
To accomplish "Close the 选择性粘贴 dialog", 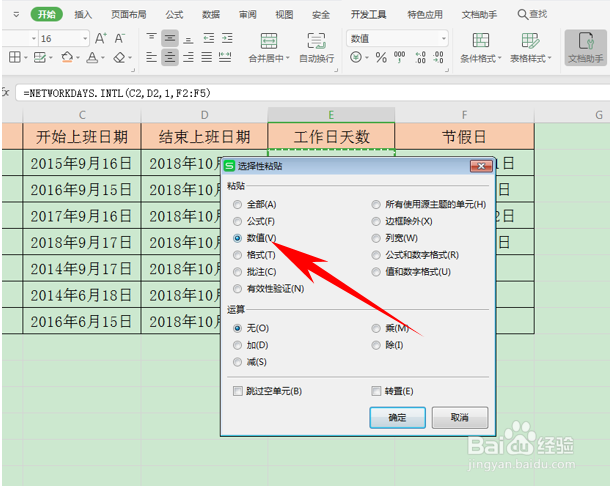I will 481,166.
